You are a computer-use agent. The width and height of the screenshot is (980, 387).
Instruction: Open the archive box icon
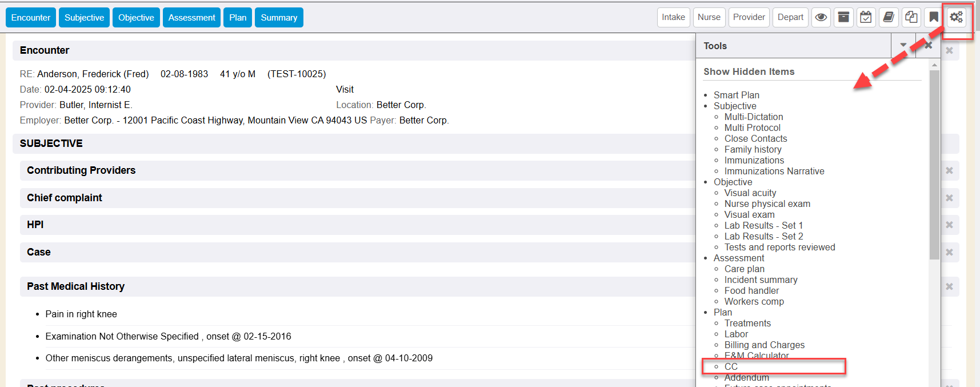tap(843, 17)
